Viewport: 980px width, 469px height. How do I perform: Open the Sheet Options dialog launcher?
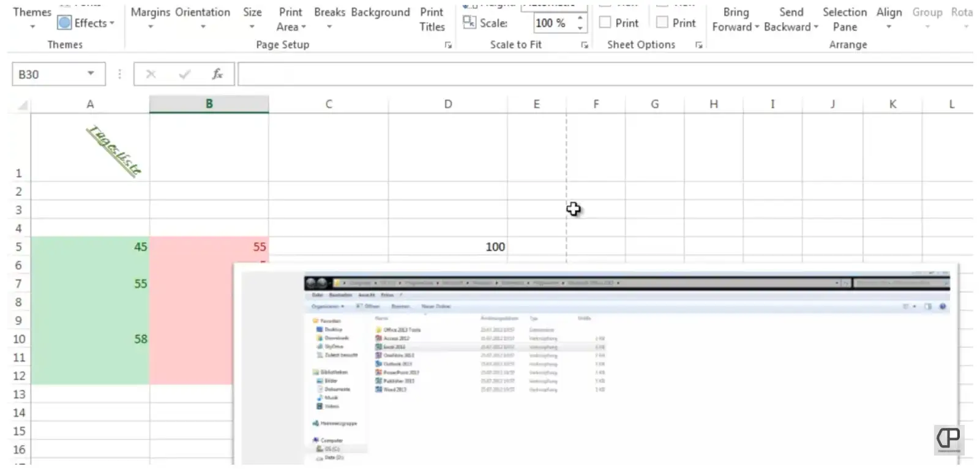(x=698, y=45)
